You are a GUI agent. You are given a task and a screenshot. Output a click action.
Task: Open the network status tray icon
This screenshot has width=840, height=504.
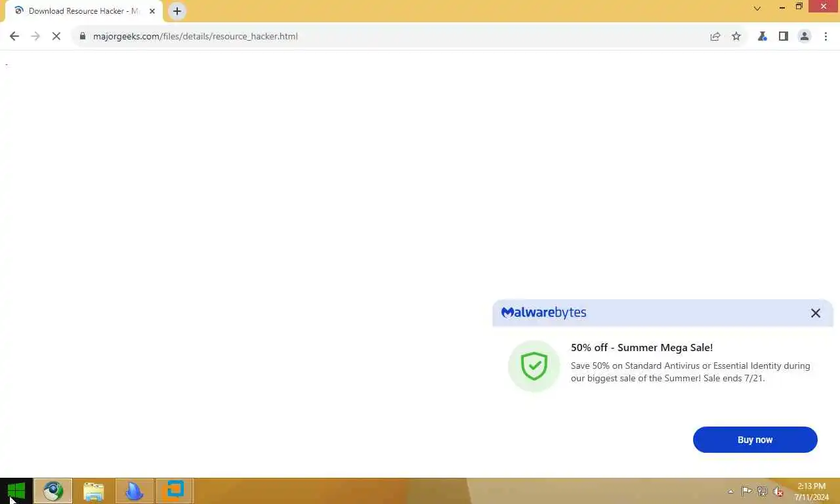[763, 492]
